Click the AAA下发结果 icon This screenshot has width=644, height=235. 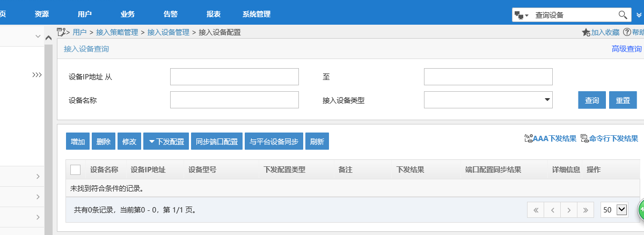pos(528,138)
